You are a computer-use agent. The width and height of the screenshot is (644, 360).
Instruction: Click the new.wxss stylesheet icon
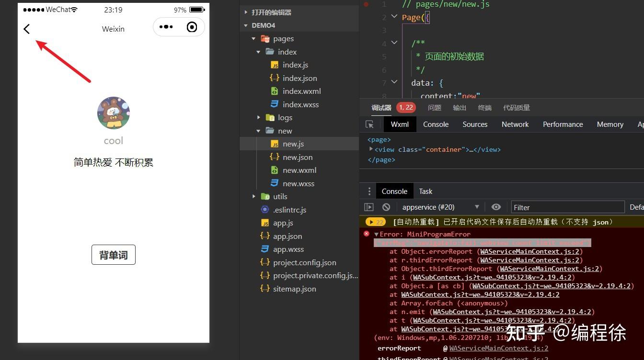[x=275, y=183]
